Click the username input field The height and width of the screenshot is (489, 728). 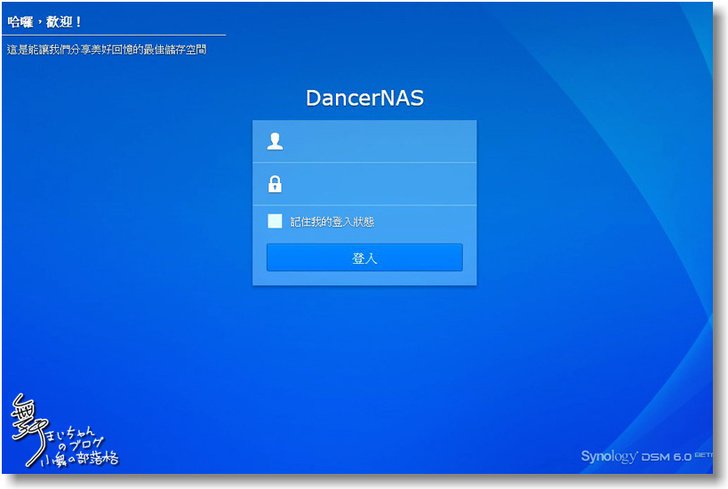(364, 141)
